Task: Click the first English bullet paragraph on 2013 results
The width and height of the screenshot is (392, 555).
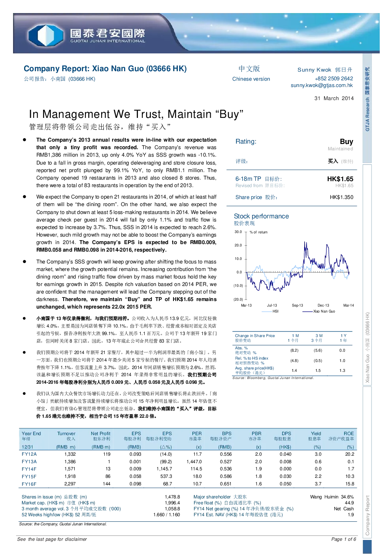Action: pyautogui.click(x=126, y=163)
